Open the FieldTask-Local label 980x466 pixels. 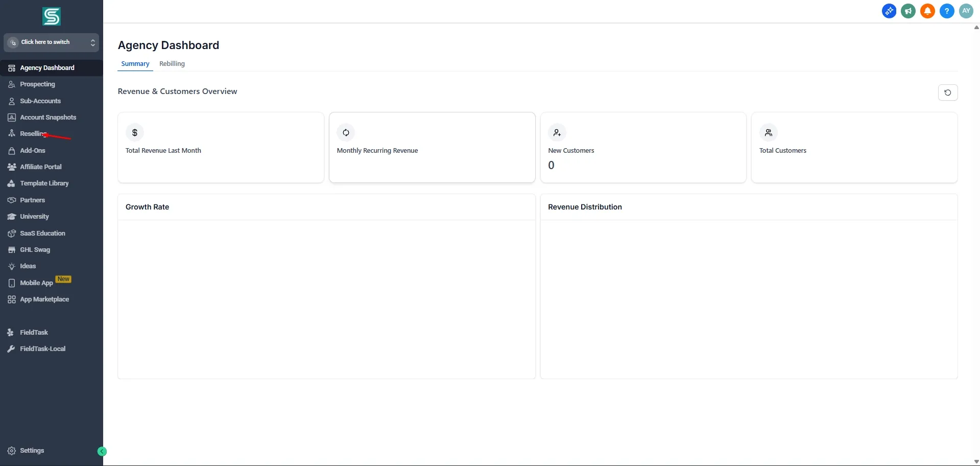tap(43, 349)
